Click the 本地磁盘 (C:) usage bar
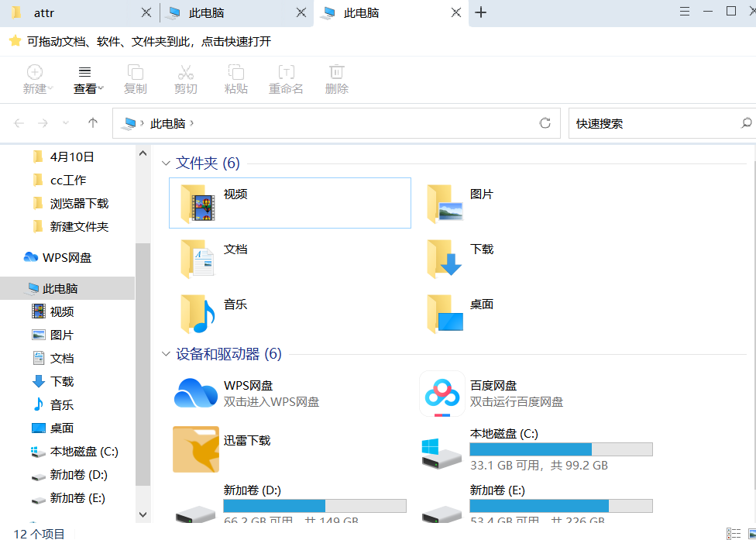756x540 pixels. [x=561, y=449]
